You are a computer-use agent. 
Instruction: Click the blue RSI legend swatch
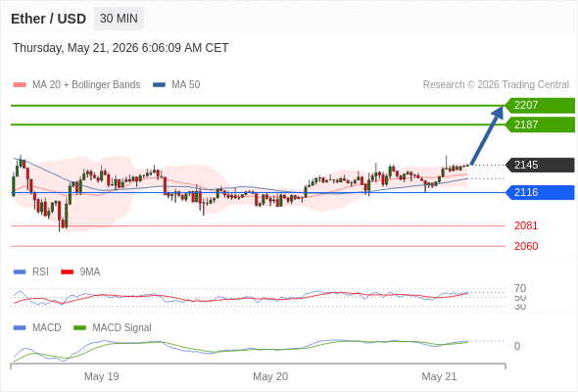tap(20, 272)
